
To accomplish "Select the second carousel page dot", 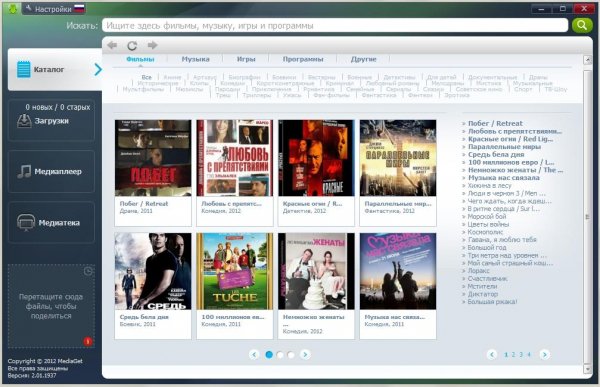I will 280,355.
